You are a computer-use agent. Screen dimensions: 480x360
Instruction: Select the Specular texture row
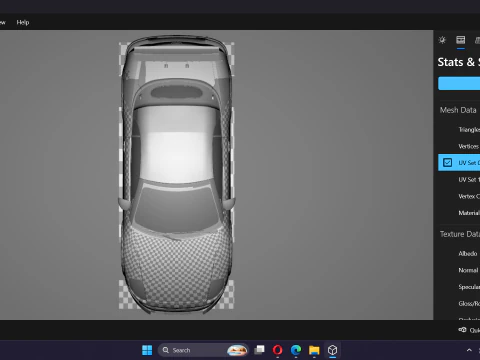[x=459, y=287]
